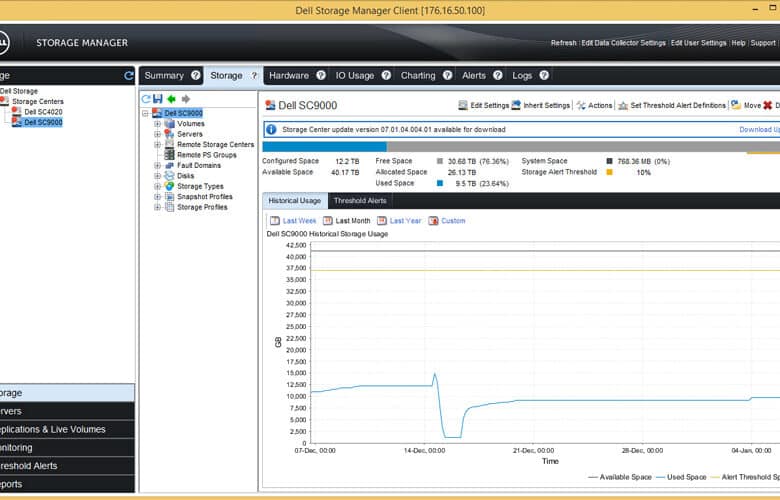Image resolution: width=780 pixels, height=500 pixels.
Task: Refresh the left navigation pane icon
Action: pyautogui.click(x=129, y=76)
